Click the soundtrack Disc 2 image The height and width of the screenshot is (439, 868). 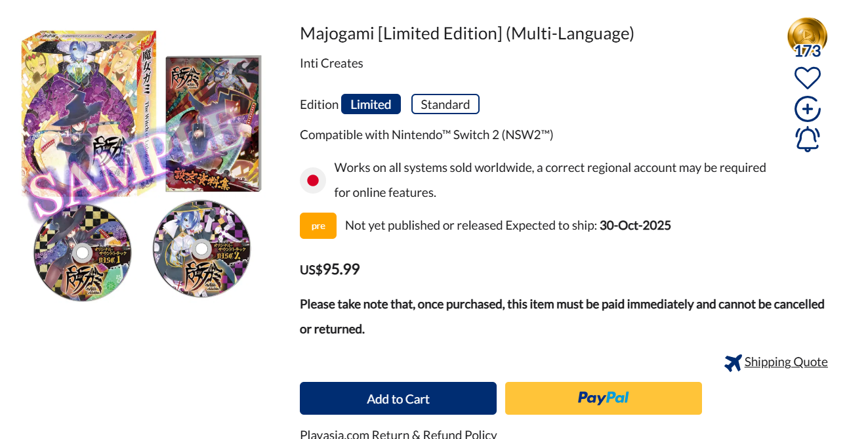point(201,249)
